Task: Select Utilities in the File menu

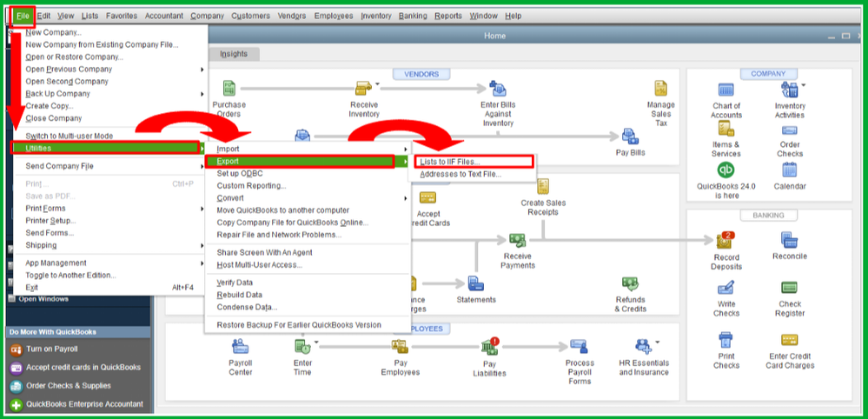Action: (106, 148)
